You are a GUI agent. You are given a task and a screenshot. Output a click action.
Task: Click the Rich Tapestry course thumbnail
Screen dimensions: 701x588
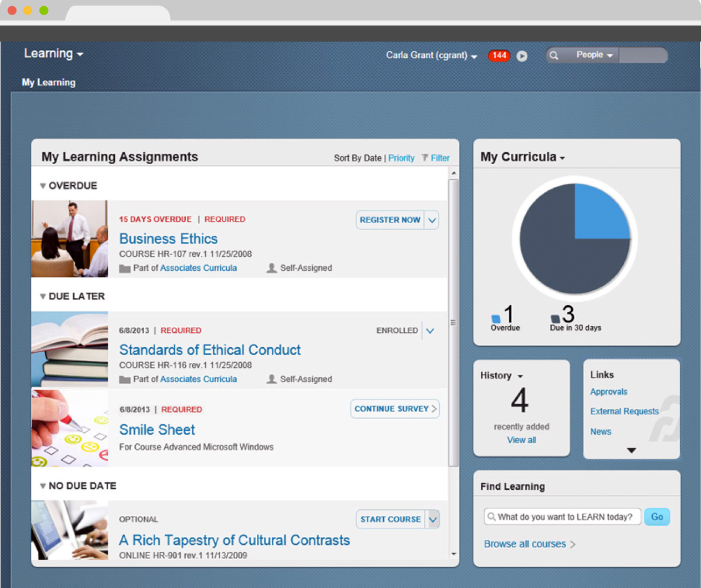click(69, 530)
